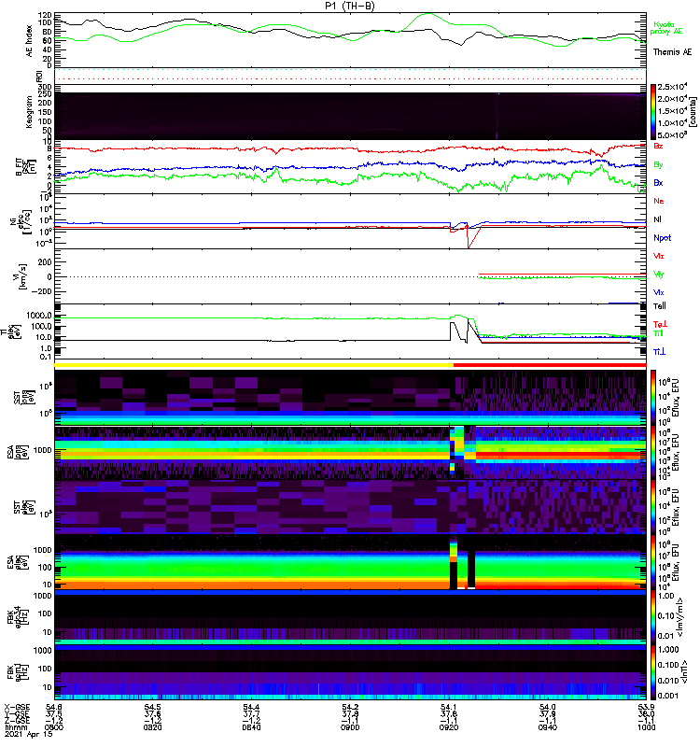Click the ESA electrons axis label
The height and width of the screenshot is (747, 700).
click(x=17, y=563)
